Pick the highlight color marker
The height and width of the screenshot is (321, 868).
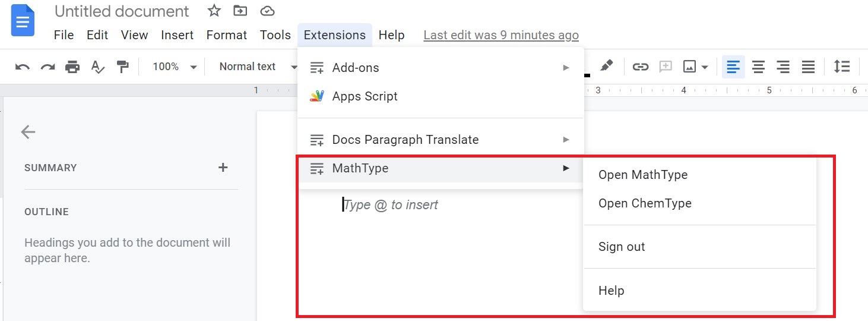606,66
